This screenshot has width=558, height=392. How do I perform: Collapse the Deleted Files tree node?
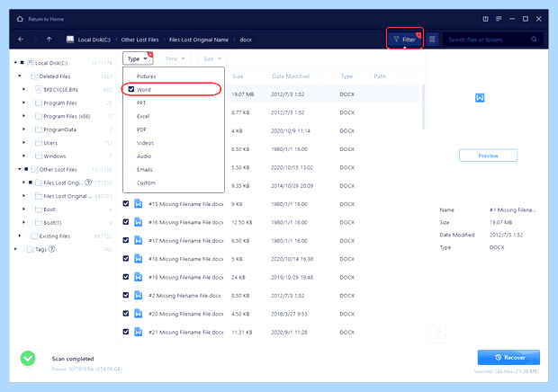(x=20, y=76)
